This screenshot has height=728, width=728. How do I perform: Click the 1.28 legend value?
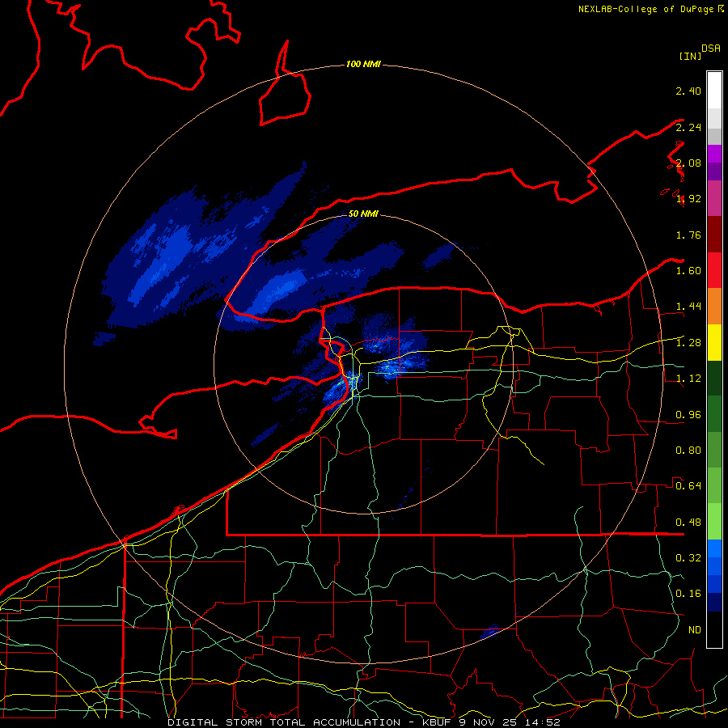point(688,343)
